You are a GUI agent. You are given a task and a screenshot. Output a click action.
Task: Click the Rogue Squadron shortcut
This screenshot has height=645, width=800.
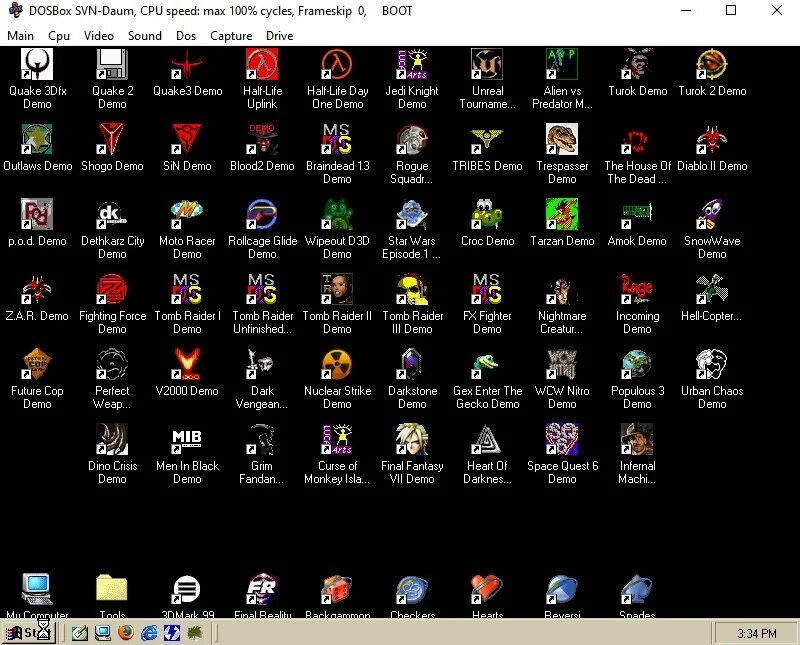(x=412, y=139)
